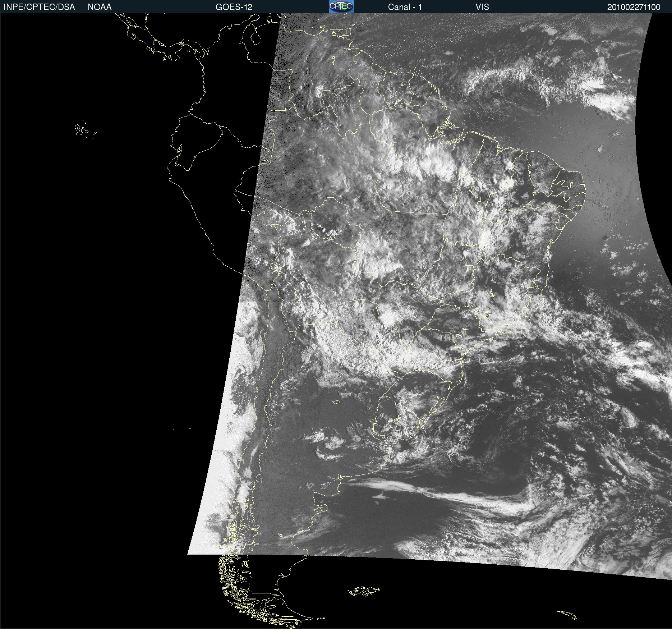Click the VIS channel type label
Image resolution: width=672 pixels, height=629 pixels.
482,7
